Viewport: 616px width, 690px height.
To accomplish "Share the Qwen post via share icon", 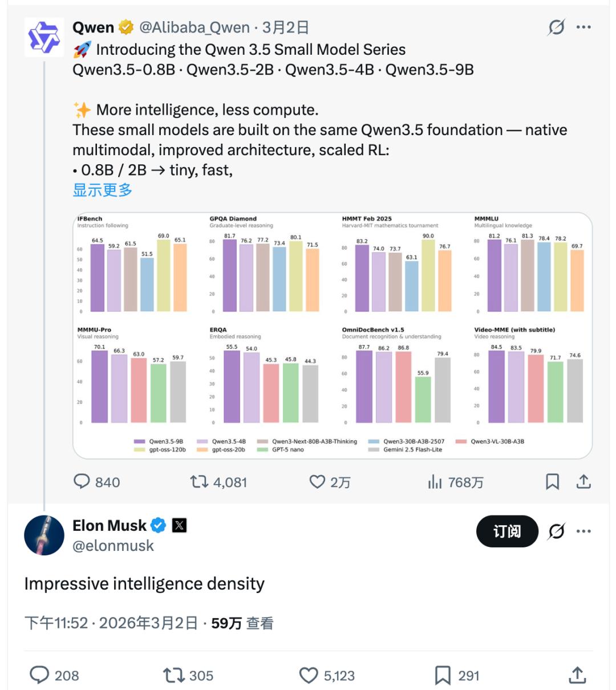I will [x=583, y=482].
